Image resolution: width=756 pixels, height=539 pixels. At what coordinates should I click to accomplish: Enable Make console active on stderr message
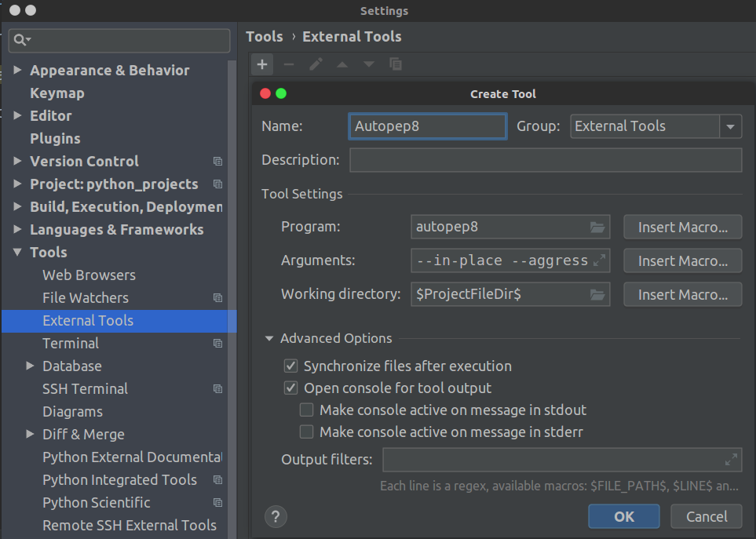coord(307,432)
